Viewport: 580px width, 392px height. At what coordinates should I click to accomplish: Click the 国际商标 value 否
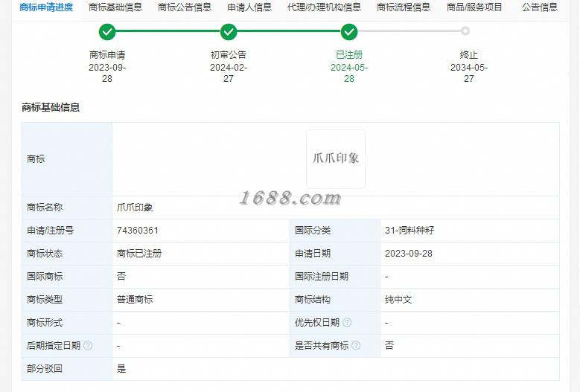[x=121, y=277]
